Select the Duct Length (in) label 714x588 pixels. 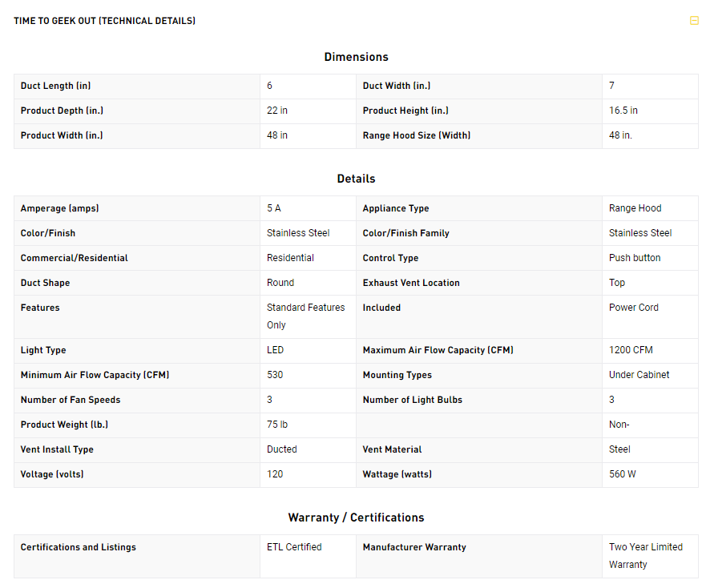(x=61, y=86)
